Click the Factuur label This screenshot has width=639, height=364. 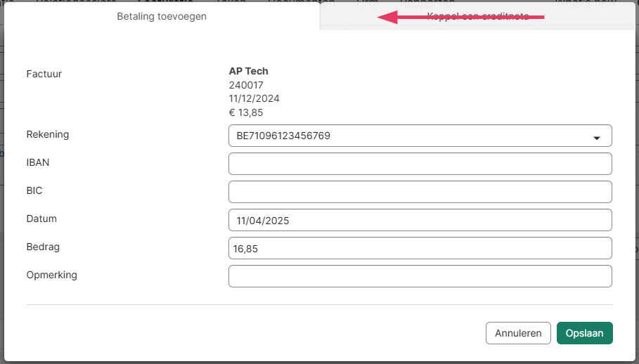pyautogui.click(x=44, y=73)
